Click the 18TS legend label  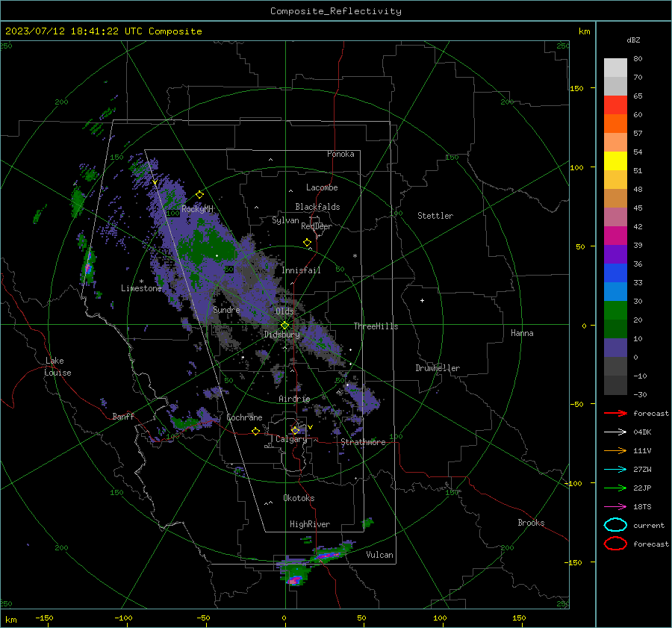642,507
